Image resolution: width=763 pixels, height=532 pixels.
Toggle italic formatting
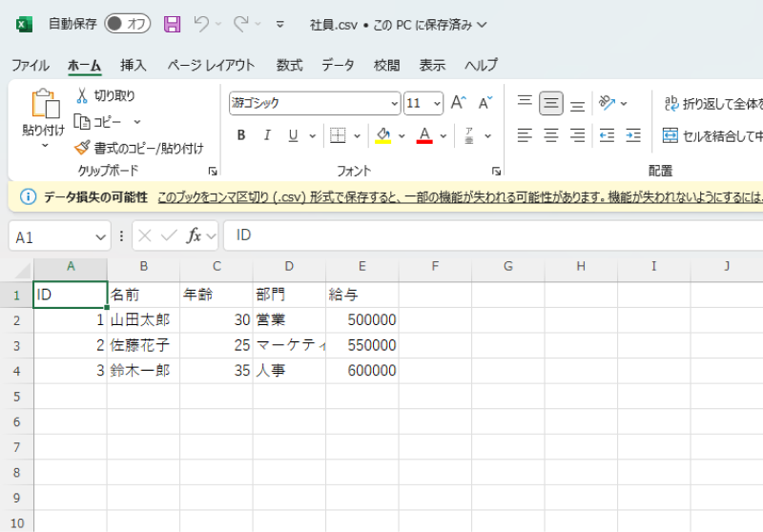[267, 135]
